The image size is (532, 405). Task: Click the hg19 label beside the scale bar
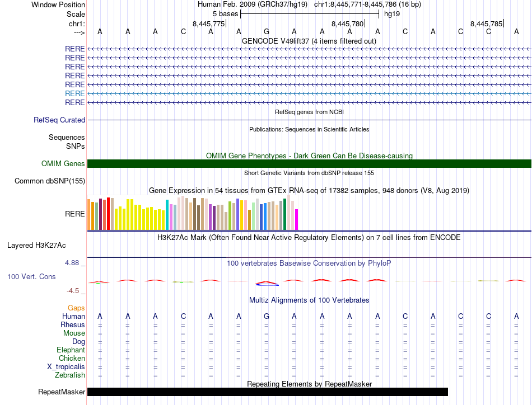[x=392, y=14]
